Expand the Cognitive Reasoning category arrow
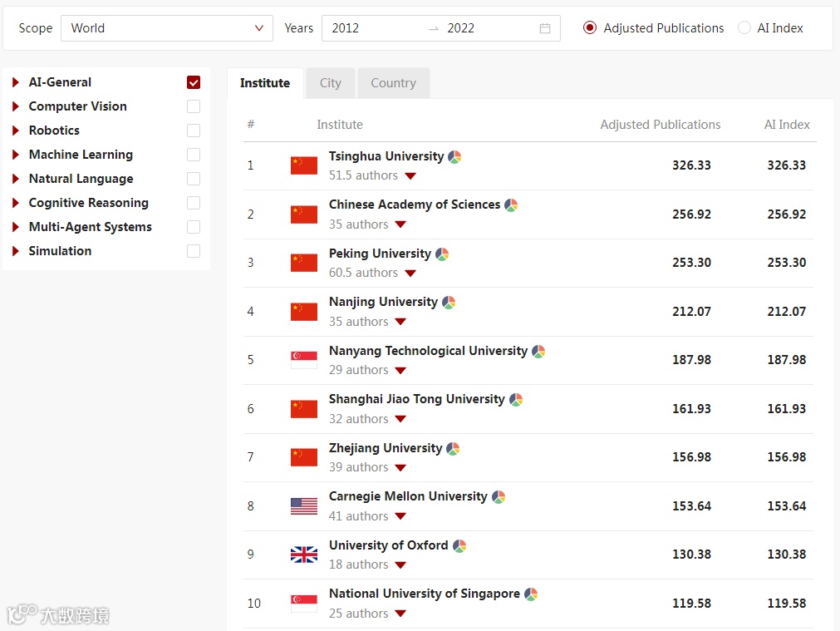The image size is (840, 631). (x=16, y=203)
